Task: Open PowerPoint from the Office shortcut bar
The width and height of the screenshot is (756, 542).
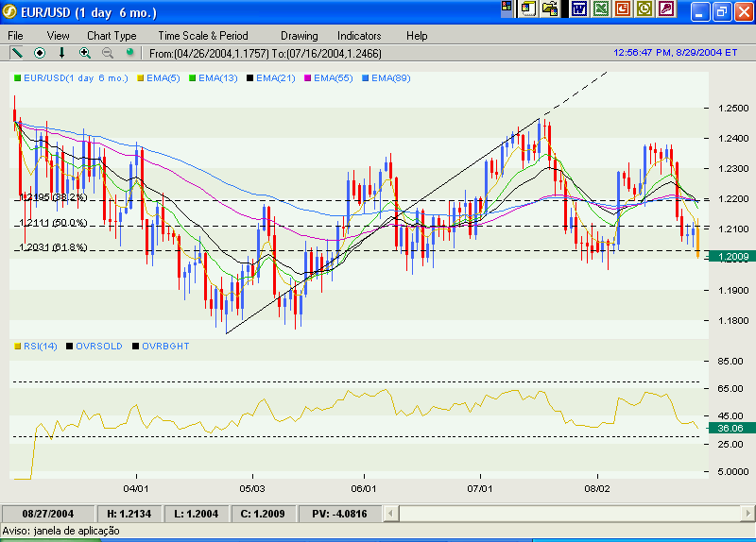Action: [623, 9]
